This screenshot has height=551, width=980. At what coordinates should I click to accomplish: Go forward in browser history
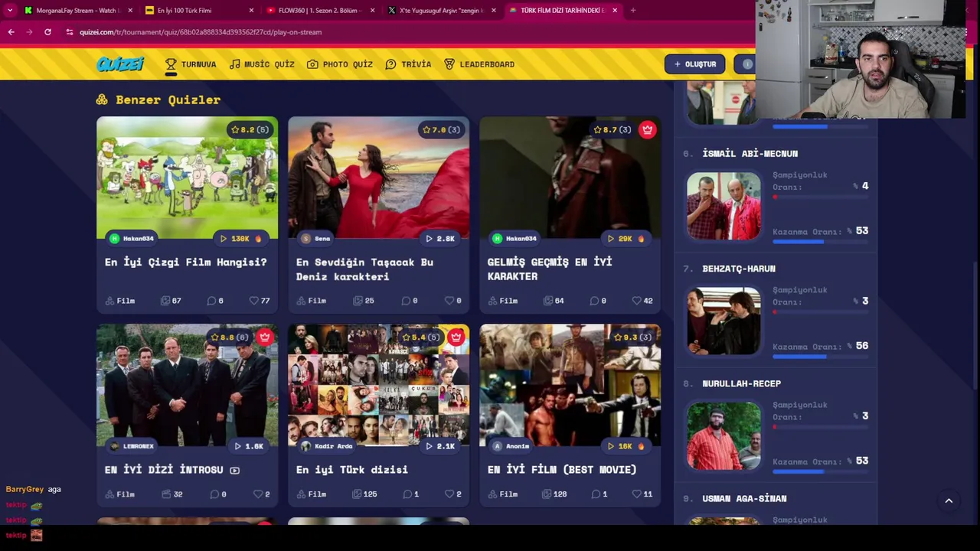coord(29,32)
